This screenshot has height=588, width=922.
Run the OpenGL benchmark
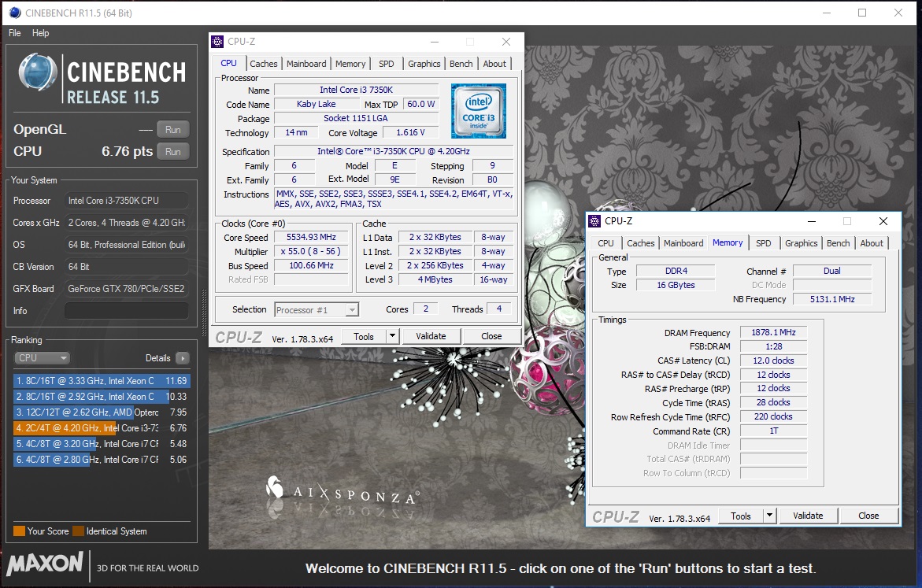(x=173, y=129)
